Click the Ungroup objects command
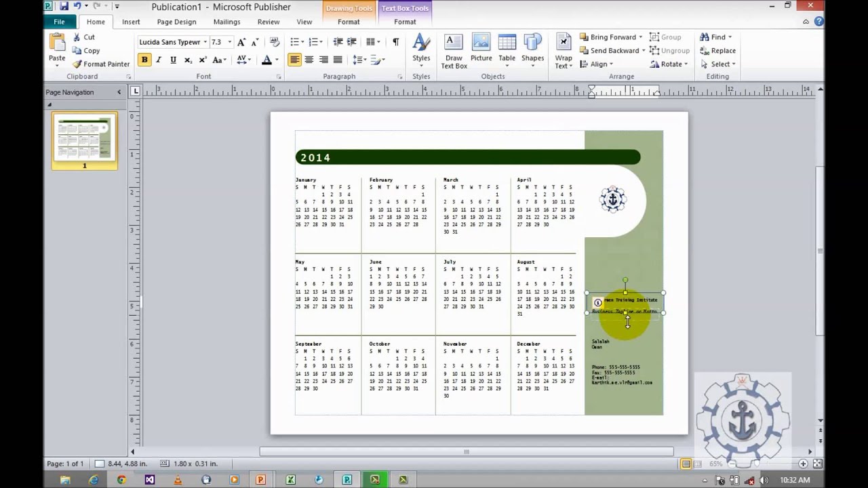The height and width of the screenshot is (488, 868). [x=669, y=51]
